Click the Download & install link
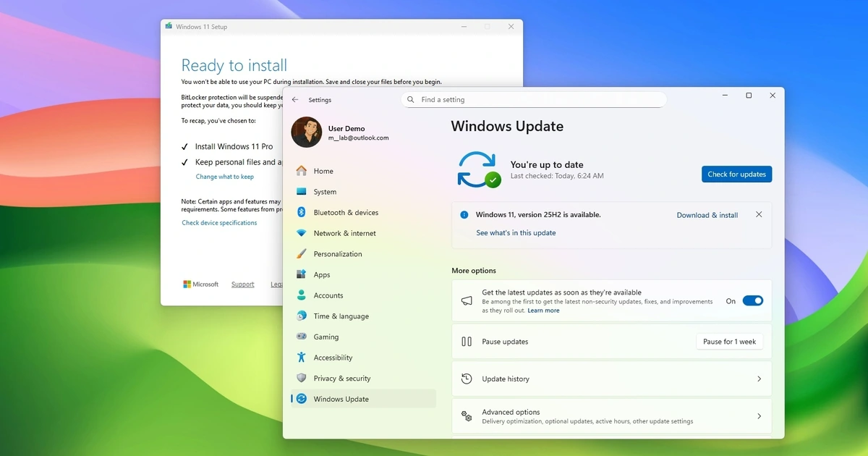This screenshot has width=868, height=456. (x=707, y=215)
